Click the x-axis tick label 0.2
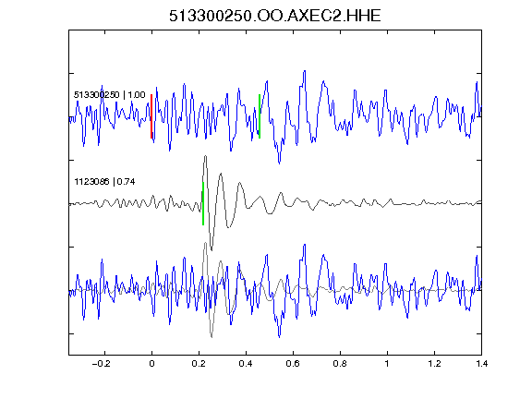 point(199,364)
